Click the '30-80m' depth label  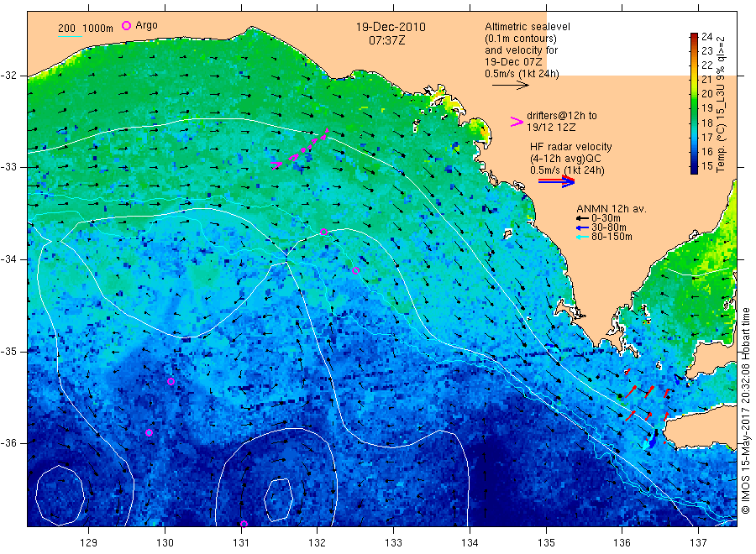click(x=608, y=227)
